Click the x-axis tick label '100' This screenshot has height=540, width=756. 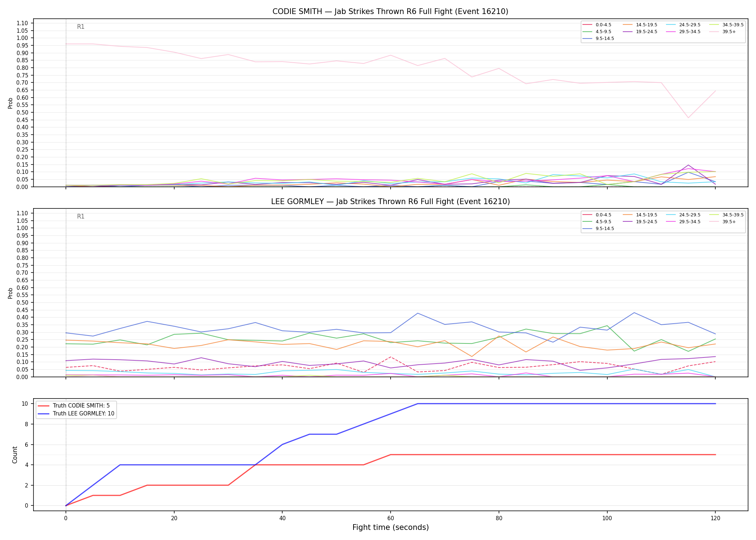[x=607, y=518]
